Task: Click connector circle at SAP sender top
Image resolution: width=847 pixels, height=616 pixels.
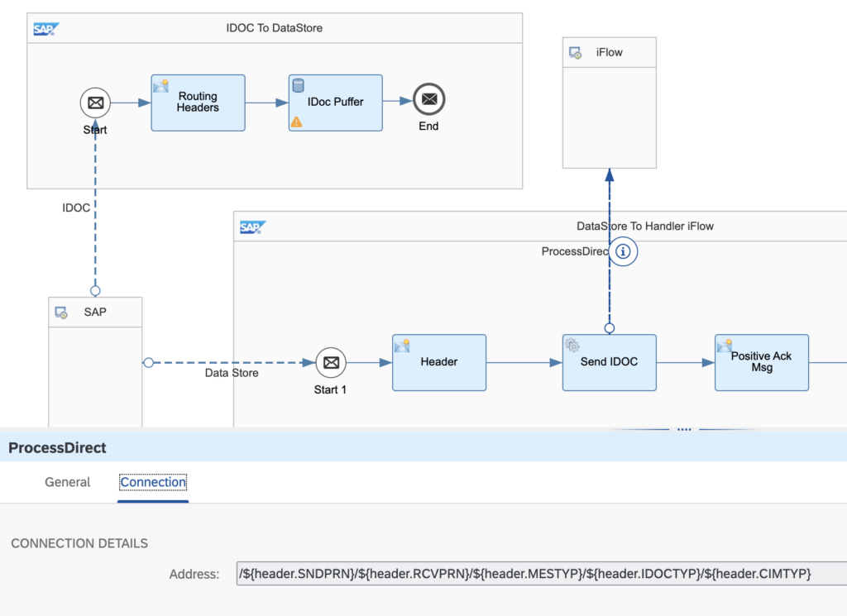Action: tap(96, 291)
